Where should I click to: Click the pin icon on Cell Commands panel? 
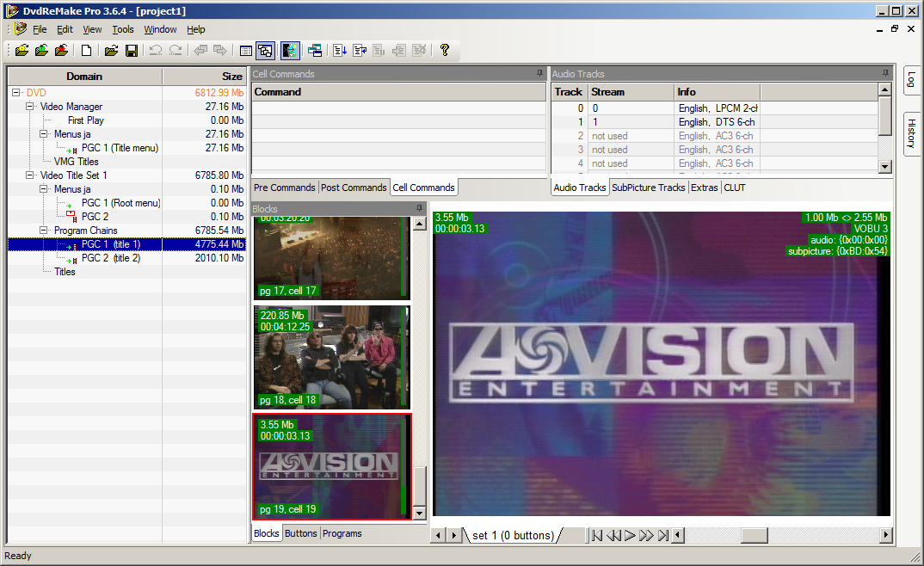click(539, 74)
